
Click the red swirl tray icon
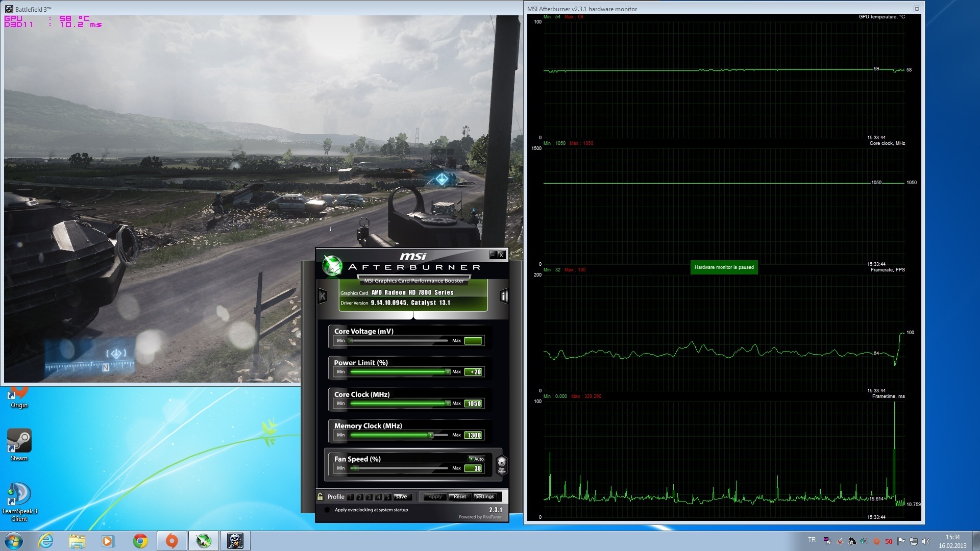click(x=840, y=541)
